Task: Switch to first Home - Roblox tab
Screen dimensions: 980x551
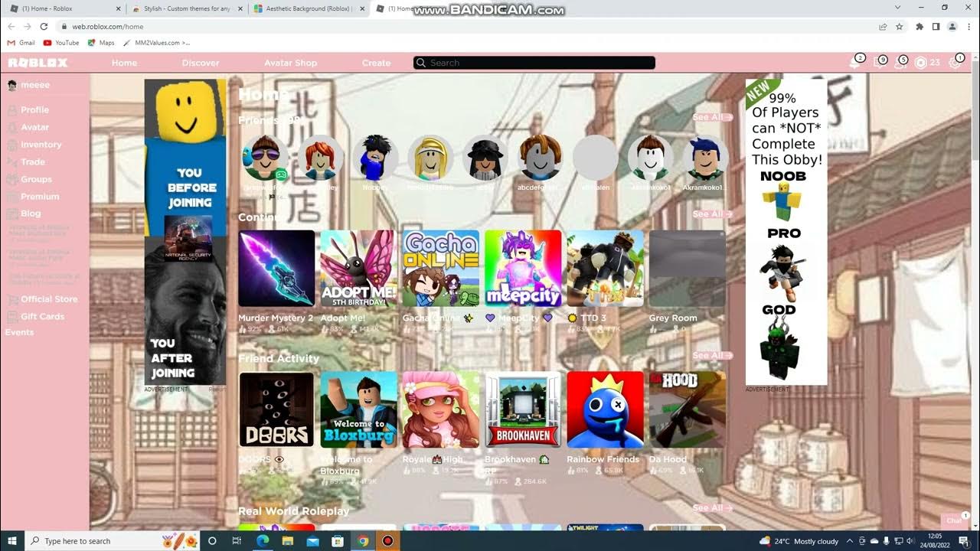Action: pos(64,8)
